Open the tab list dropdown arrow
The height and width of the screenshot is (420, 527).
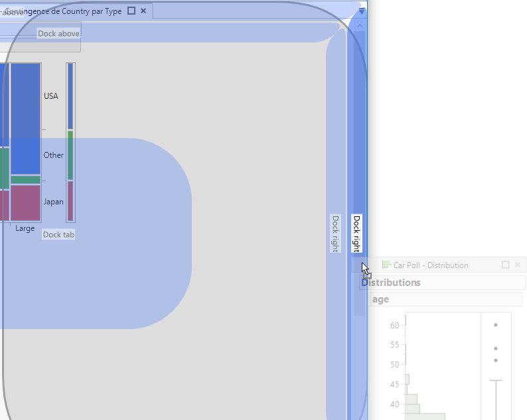(x=361, y=11)
